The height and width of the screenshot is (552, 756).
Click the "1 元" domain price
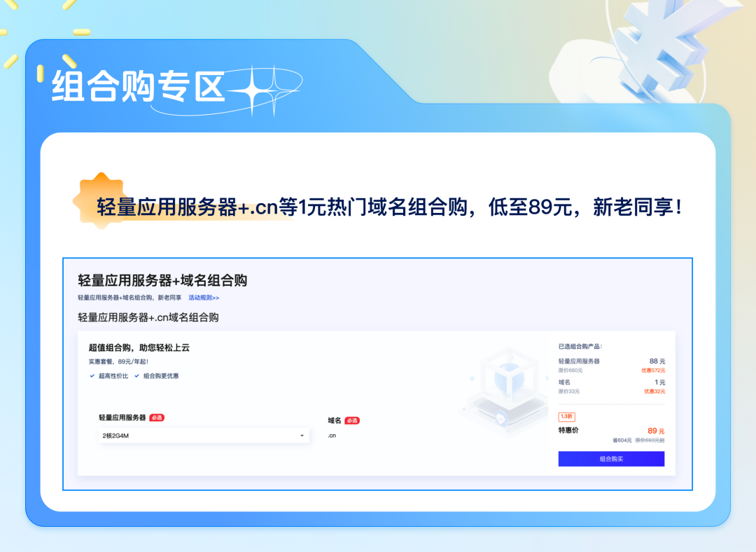pos(659,382)
